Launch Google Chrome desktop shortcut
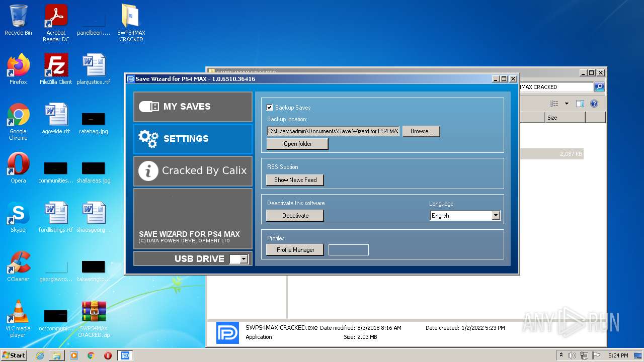The width and height of the screenshot is (644, 362). tap(18, 122)
